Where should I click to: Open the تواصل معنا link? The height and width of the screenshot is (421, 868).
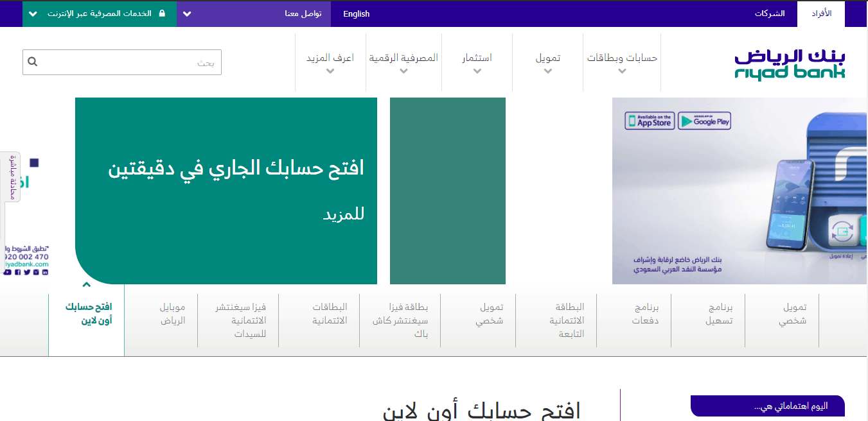pos(303,13)
